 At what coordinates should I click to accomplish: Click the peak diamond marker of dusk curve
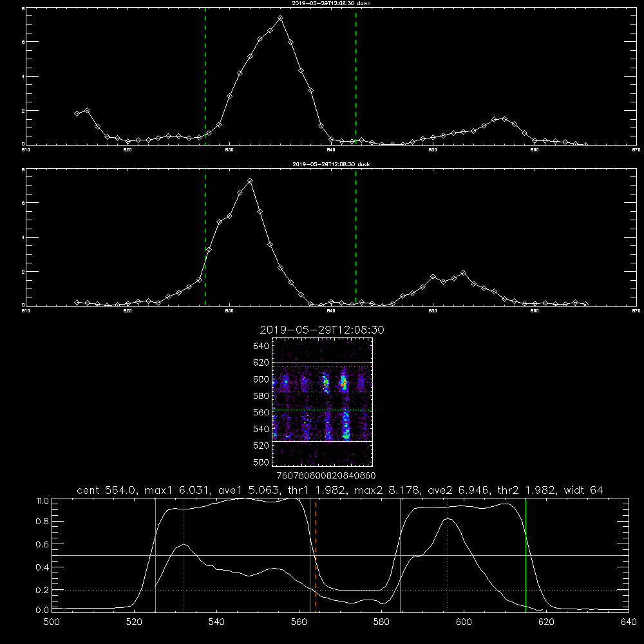click(x=250, y=181)
